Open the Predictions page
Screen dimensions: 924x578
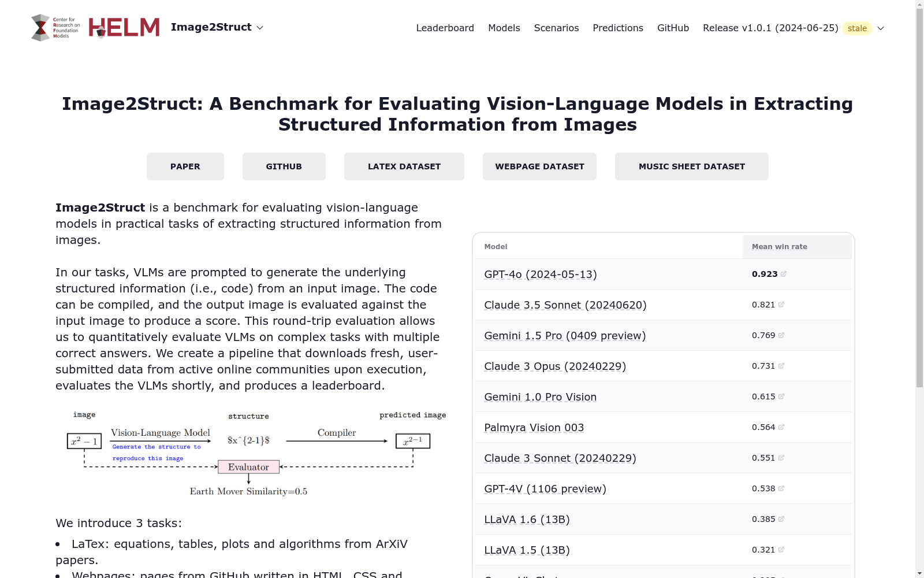pos(618,28)
